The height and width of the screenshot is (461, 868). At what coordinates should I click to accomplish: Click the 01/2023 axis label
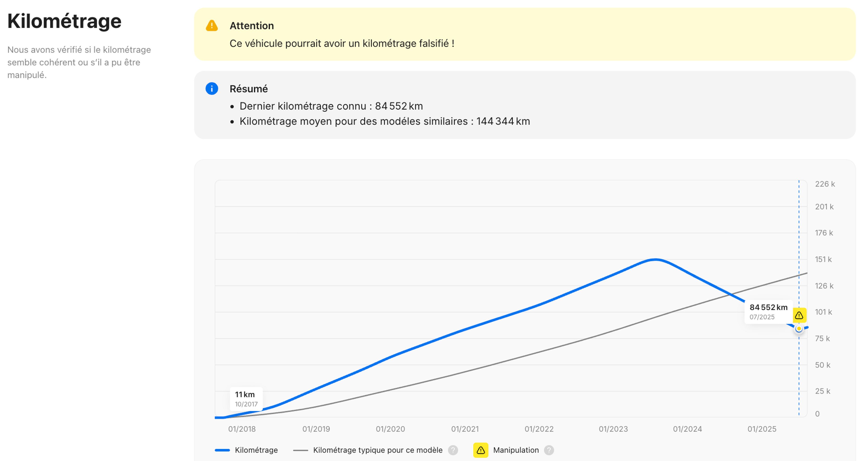(x=613, y=429)
